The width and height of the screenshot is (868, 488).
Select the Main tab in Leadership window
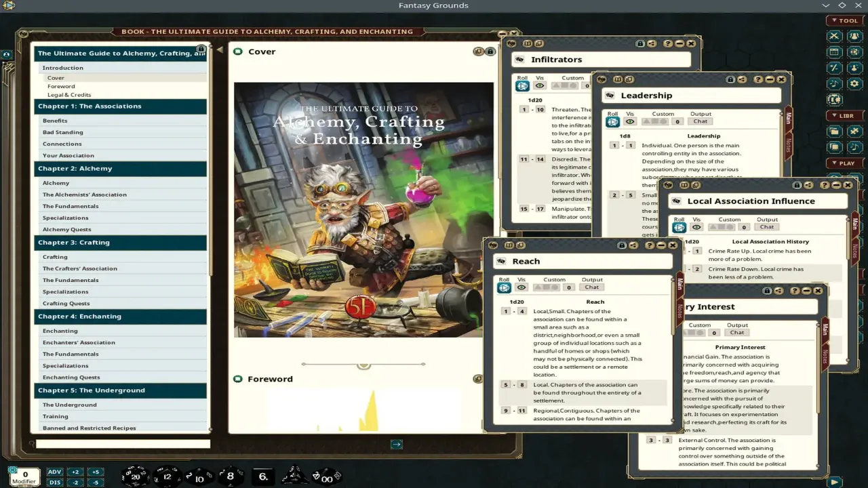[789, 118]
